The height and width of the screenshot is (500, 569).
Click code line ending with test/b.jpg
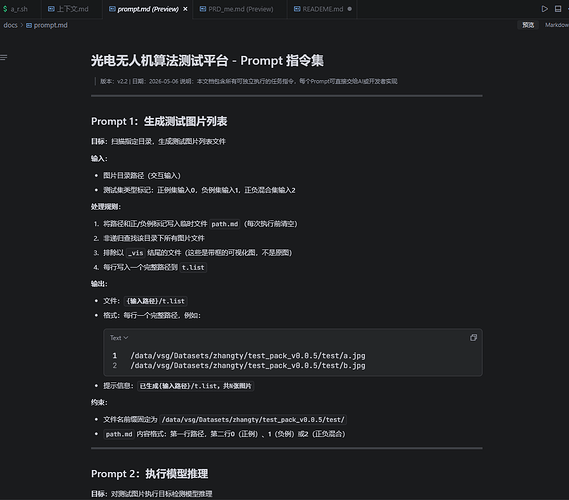coord(248,366)
